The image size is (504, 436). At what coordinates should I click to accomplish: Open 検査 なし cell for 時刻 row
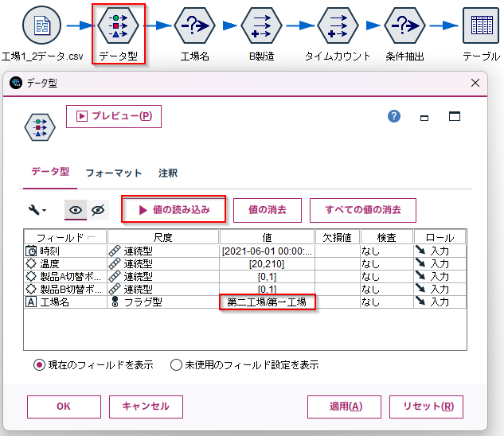tap(387, 251)
